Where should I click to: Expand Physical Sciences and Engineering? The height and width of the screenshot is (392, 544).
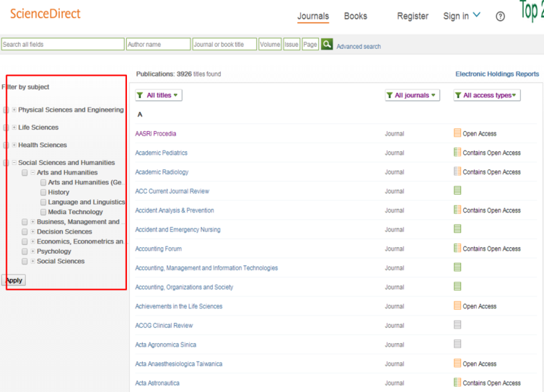tap(14, 110)
